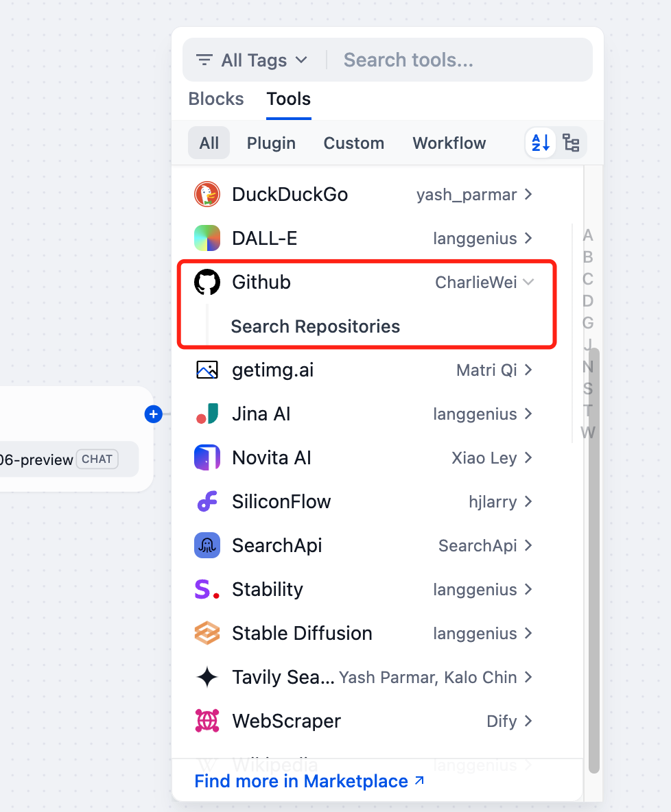Click the CharlieWei author label

point(475,283)
